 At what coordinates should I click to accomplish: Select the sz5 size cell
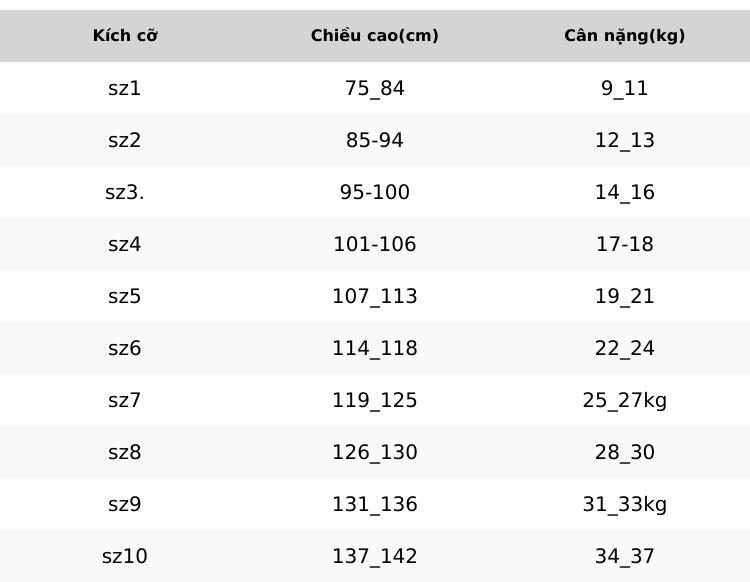click(x=124, y=296)
